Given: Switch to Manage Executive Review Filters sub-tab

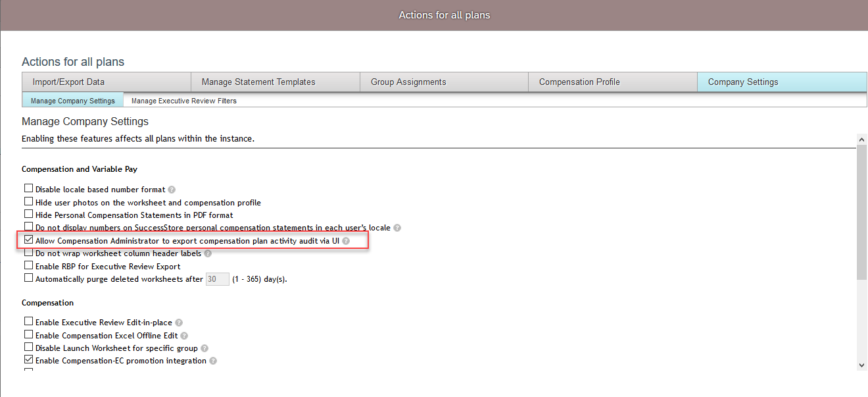Looking at the screenshot, I should click(184, 101).
